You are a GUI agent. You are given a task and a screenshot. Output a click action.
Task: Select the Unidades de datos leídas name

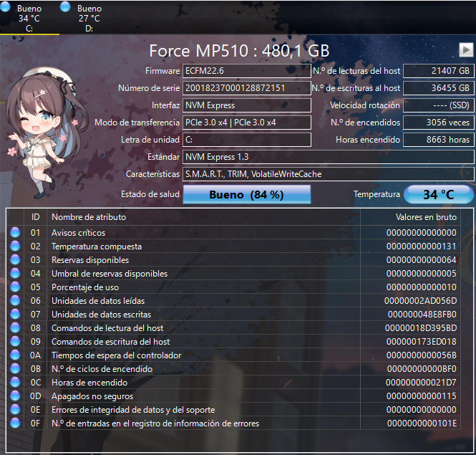pyautogui.click(x=98, y=301)
